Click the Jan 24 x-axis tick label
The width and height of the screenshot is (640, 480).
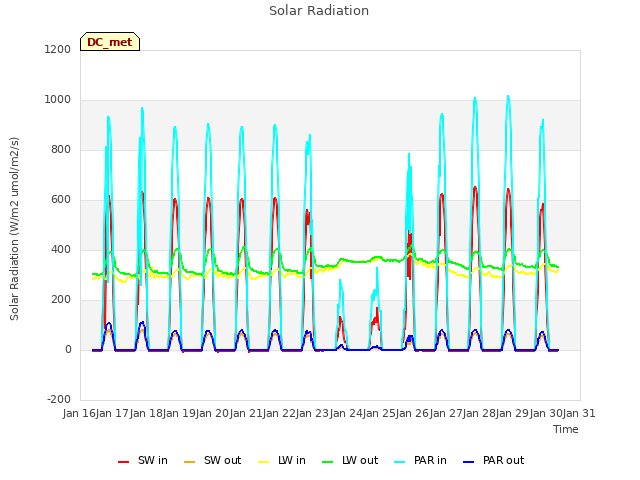tap(346, 413)
